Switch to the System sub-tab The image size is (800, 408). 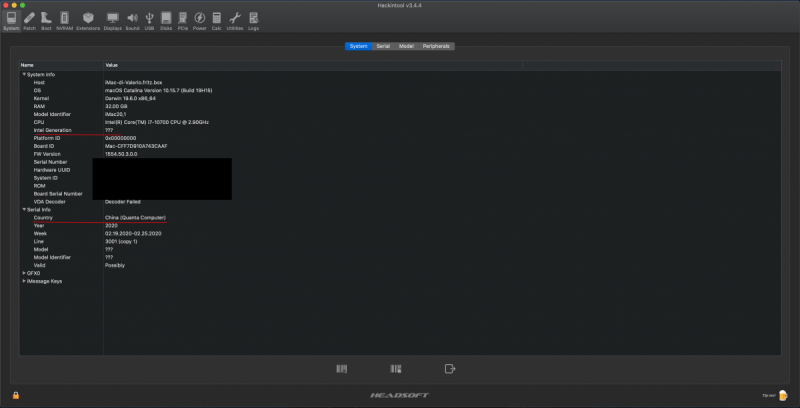(x=359, y=46)
